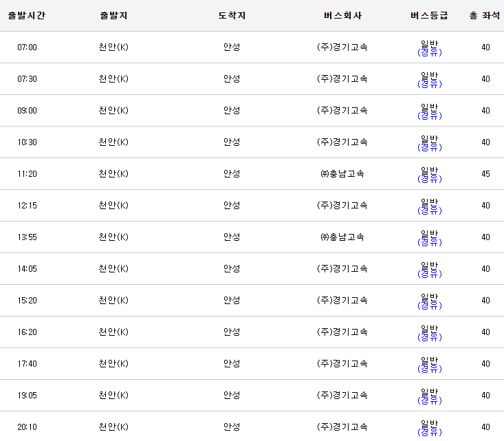
Task: Open the (경유) link in the 13:55 row
Action: tap(430, 242)
